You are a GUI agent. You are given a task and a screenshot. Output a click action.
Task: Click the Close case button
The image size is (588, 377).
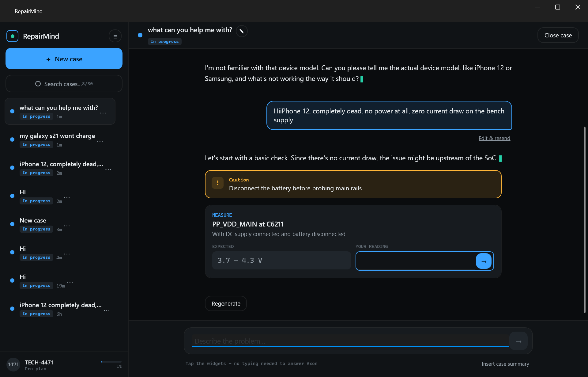coord(558,35)
